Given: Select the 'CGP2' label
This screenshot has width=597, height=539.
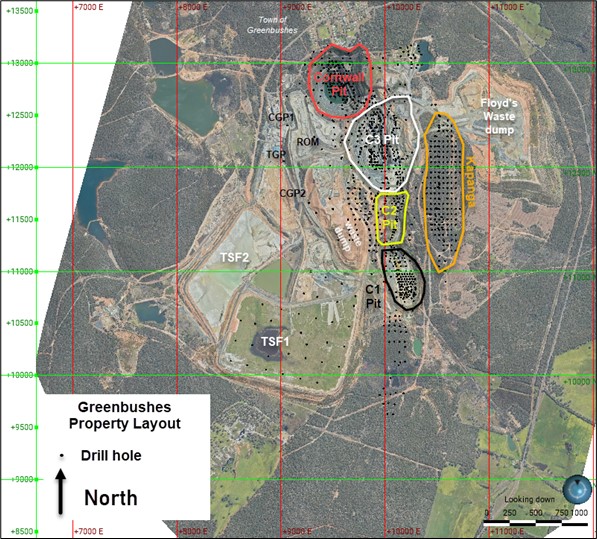Looking at the screenshot, I should click(x=293, y=193).
